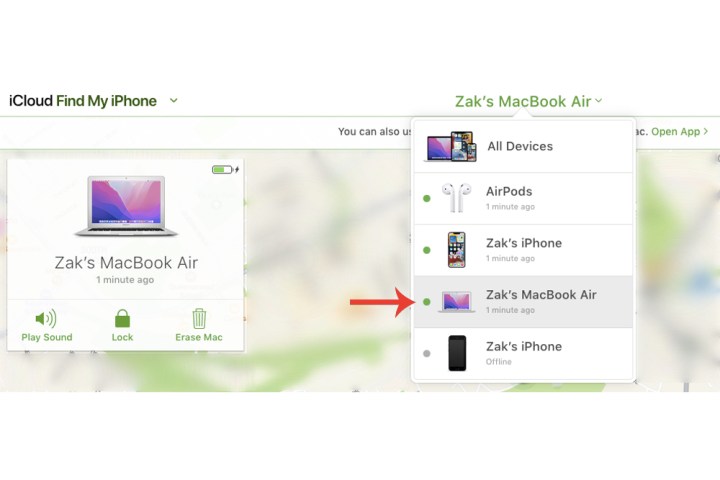720x480 pixels.
Task: Select AirPods entry in device menu
Action: [523, 199]
